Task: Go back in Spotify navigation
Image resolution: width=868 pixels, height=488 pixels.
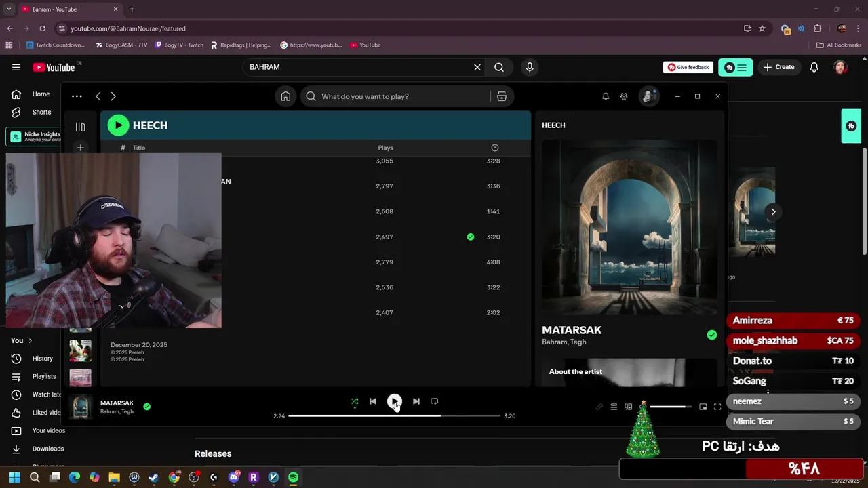Action: (98, 96)
